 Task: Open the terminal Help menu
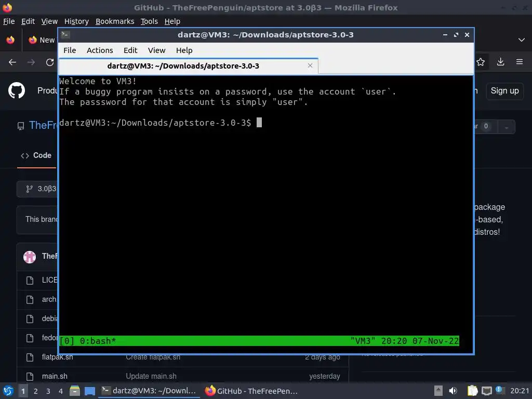(184, 50)
